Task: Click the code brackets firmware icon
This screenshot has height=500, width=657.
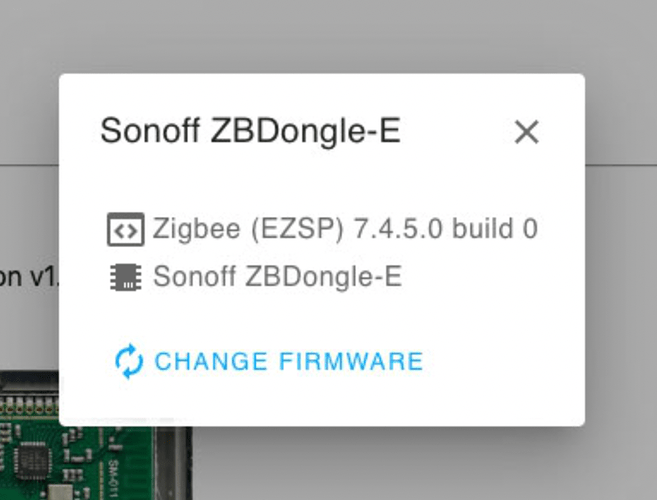Action: [125, 230]
